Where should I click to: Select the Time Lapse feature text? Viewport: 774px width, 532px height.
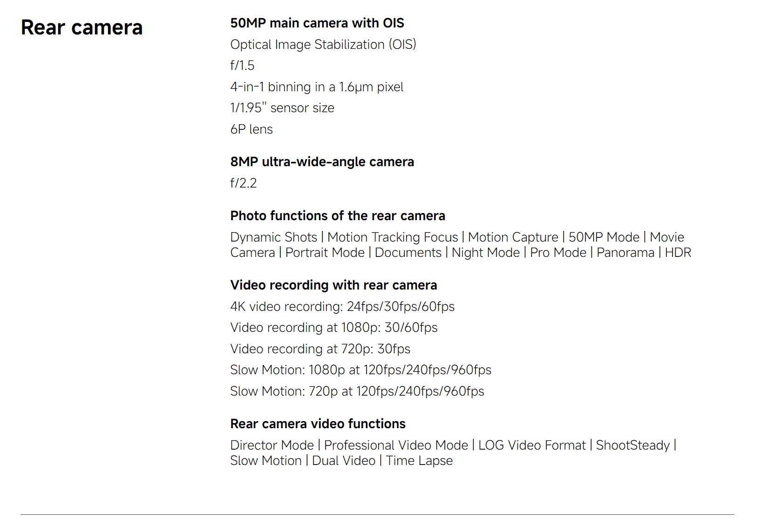coord(419,461)
